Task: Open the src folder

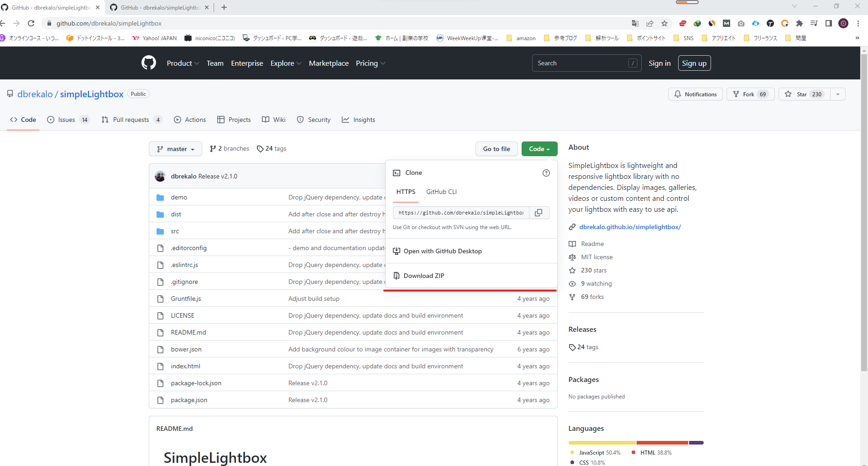Action: (175, 231)
